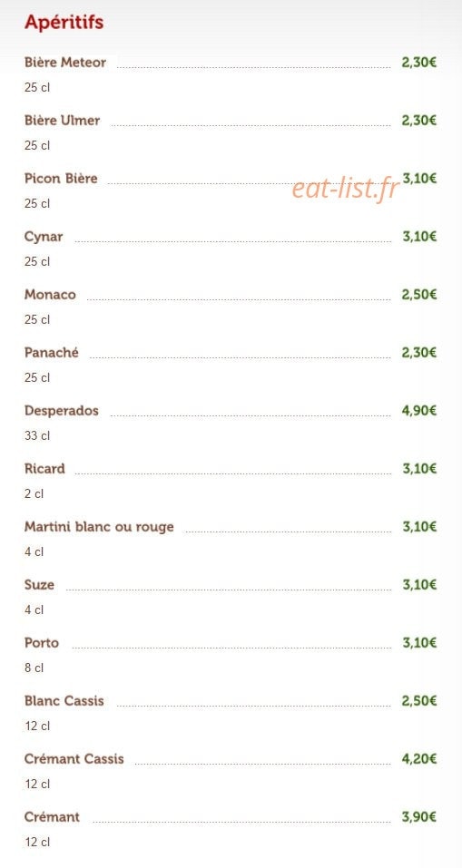
Task: Select the Monaco drink entry
Action: click(x=50, y=295)
